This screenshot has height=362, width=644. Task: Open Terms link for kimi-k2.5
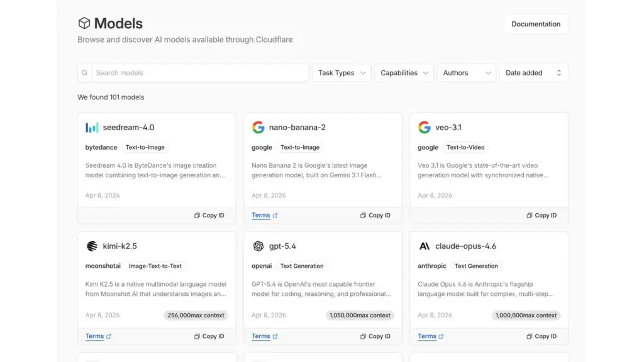coord(98,336)
